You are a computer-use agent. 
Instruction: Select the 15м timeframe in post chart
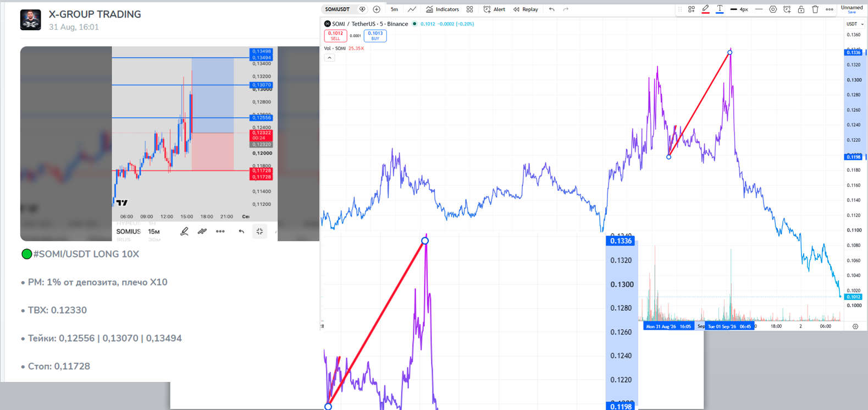click(154, 232)
